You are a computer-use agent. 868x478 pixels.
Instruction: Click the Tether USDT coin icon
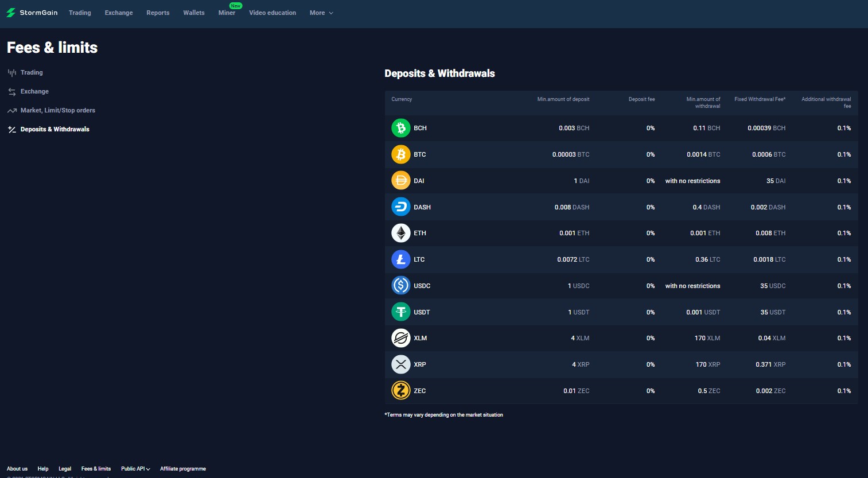(x=400, y=312)
